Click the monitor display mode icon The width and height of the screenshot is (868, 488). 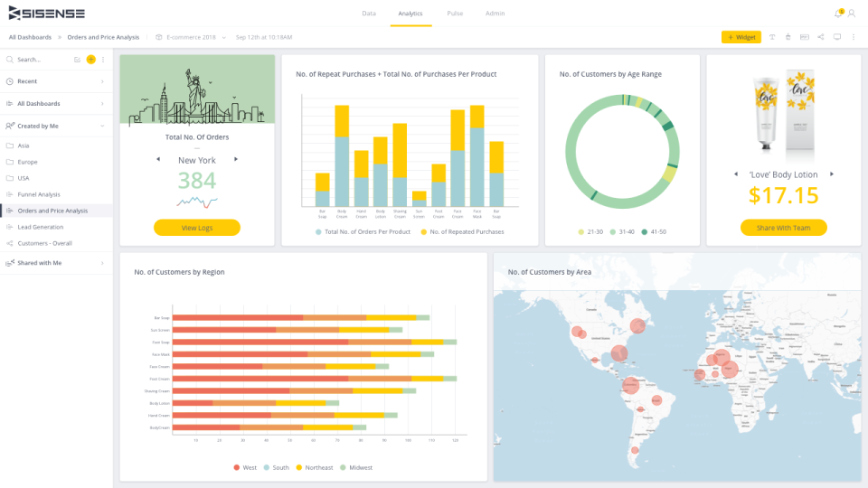point(837,37)
